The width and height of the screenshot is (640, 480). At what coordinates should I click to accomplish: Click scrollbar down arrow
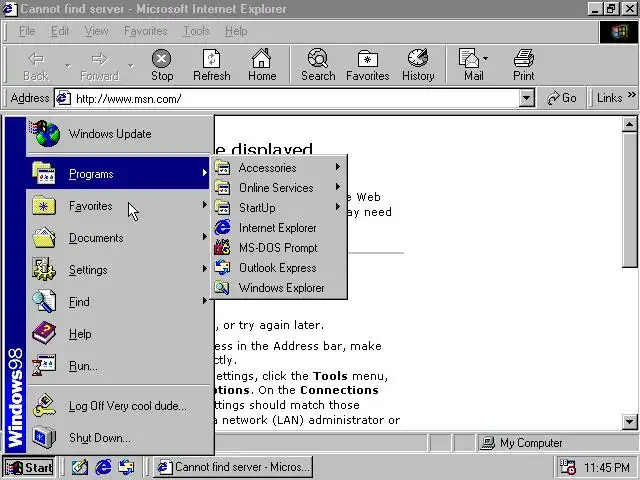(x=629, y=422)
